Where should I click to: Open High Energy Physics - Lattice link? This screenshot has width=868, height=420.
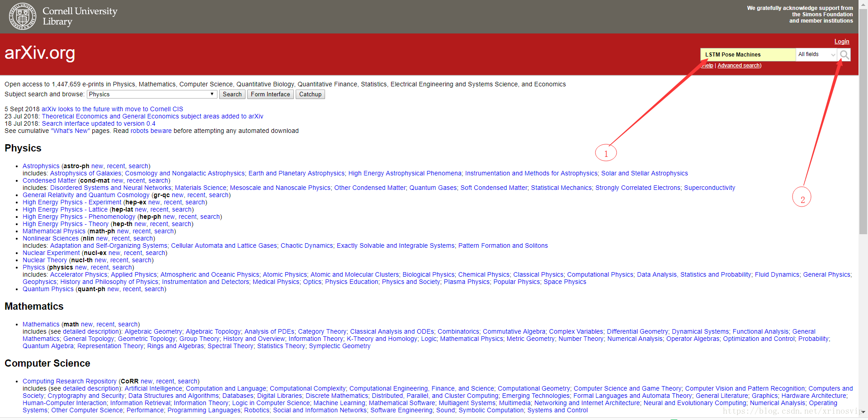click(65, 209)
